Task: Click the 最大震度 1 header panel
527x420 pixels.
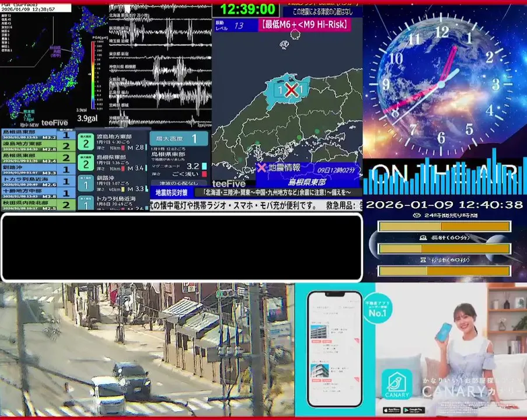Action: point(179,138)
